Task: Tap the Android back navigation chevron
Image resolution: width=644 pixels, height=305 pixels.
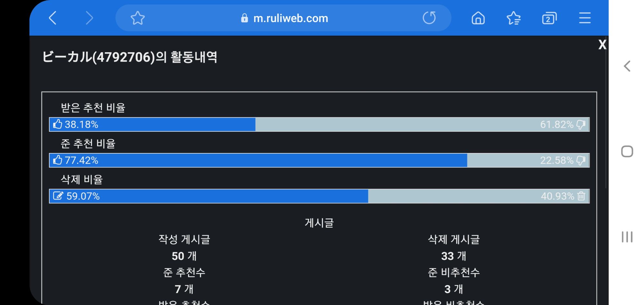Action: point(627,66)
